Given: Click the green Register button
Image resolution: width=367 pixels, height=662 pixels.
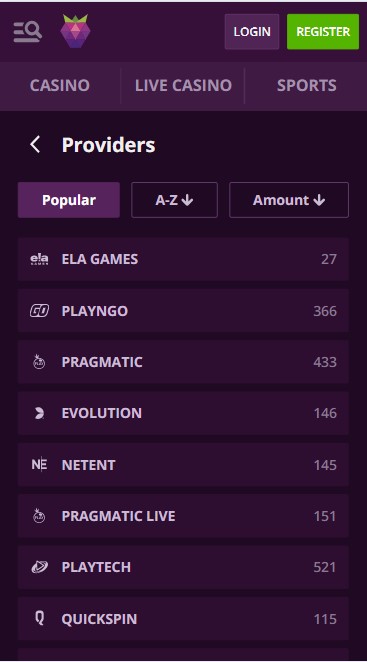Looking at the screenshot, I should (x=323, y=32).
